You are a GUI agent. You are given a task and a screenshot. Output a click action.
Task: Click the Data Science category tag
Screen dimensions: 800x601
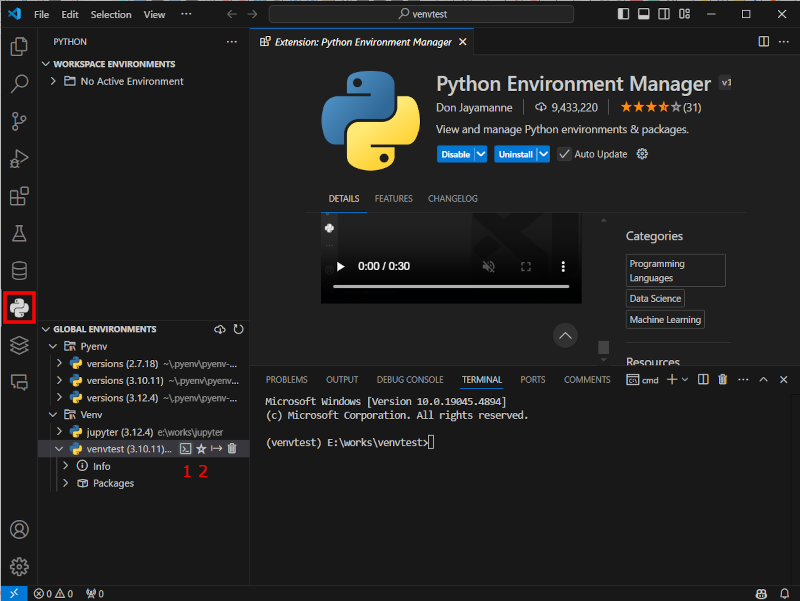(655, 298)
